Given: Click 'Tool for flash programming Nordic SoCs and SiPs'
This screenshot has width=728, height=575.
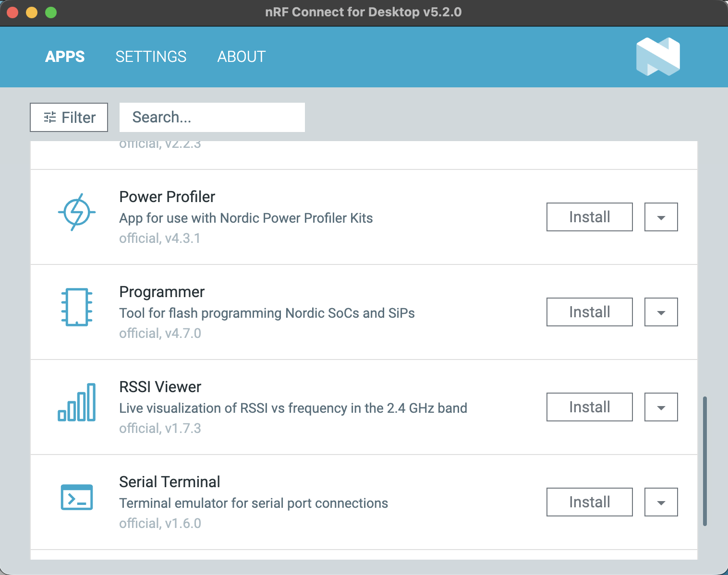Looking at the screenshot, I should coord(267,313).
